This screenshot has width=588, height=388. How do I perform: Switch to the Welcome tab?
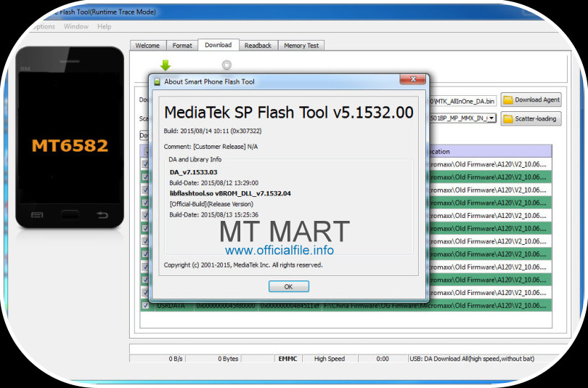click(147, 45)
